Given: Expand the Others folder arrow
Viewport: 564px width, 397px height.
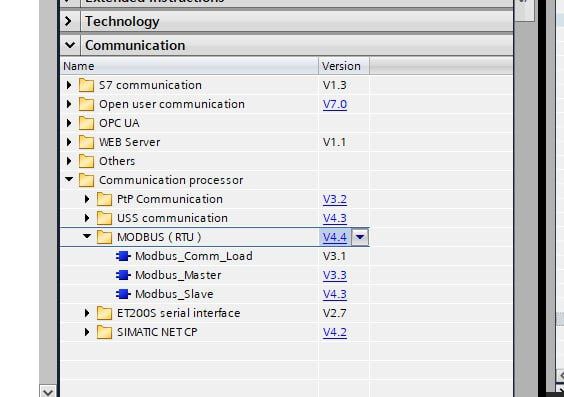Looking at the screenshot, I should pyautogui.click(x=69, y=161).
